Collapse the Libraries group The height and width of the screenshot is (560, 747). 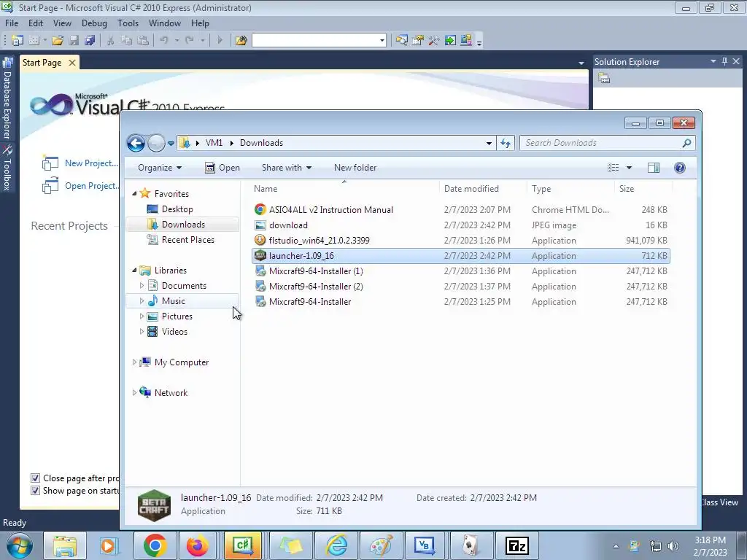pos(134,271)
